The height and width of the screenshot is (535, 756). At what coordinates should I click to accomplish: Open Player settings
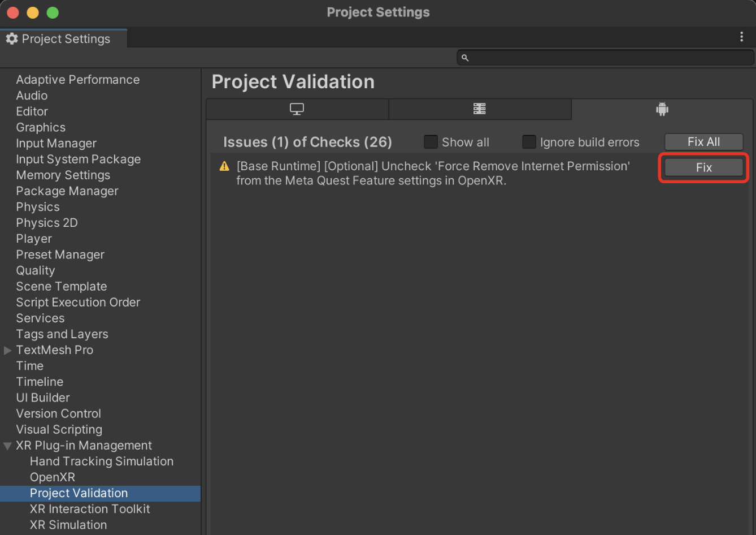click(34, 239)
